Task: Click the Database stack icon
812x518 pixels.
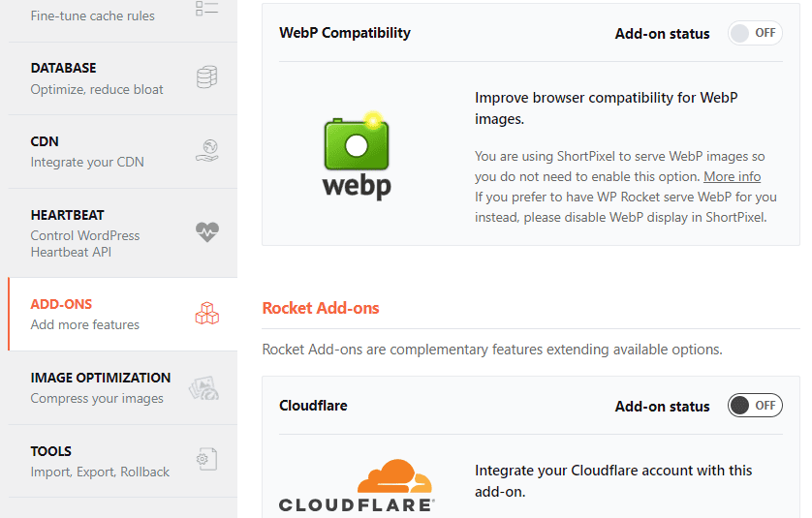Action: point(206,77)
